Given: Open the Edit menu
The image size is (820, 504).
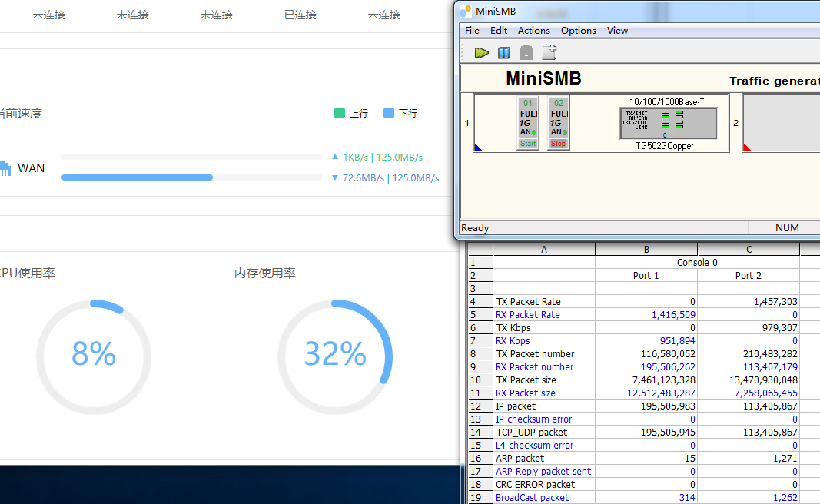Looking at the screenshot, I should 499,30.
